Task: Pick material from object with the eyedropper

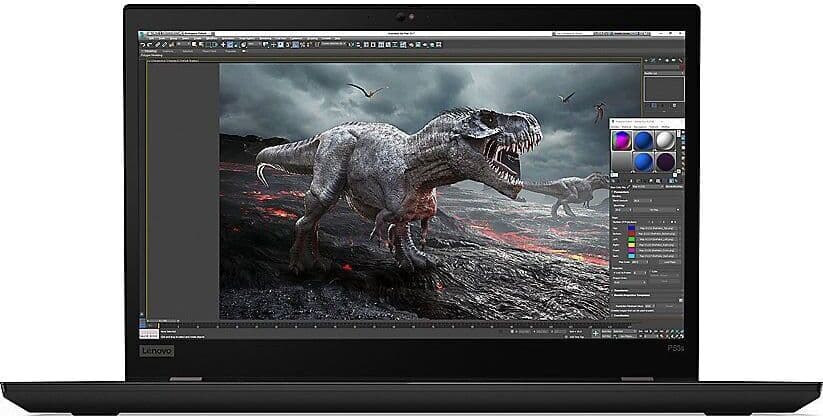Action: [629, 186]
